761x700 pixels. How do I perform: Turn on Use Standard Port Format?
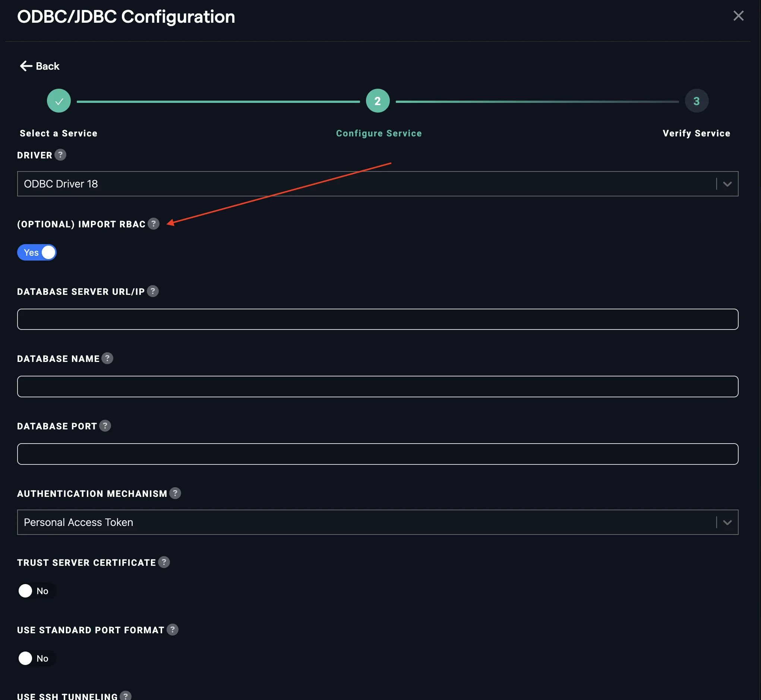click(36, 658)
